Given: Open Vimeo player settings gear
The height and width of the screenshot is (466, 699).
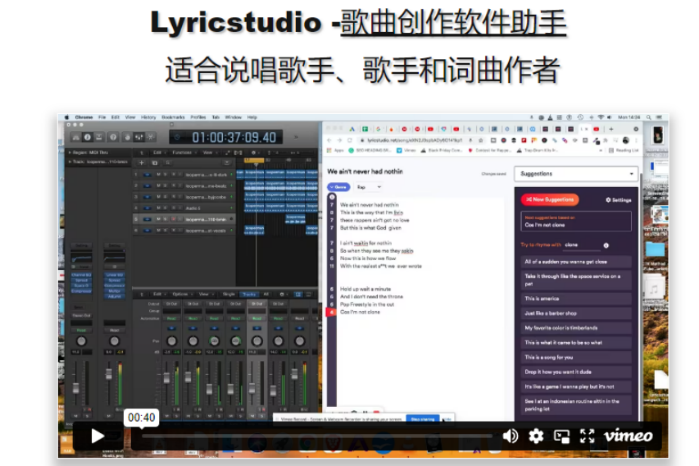Looking at the screenshot, I should (x=535, y=436).
